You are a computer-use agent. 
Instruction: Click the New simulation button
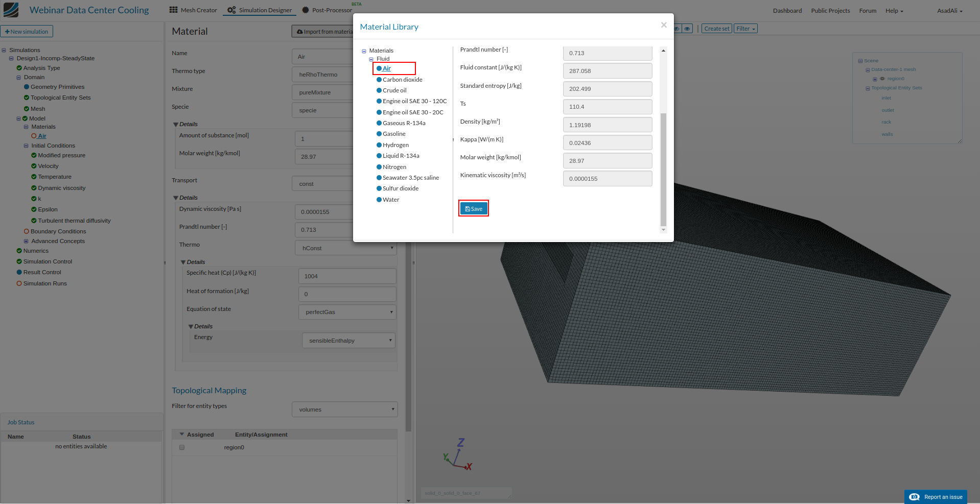[x=27, y=32]
